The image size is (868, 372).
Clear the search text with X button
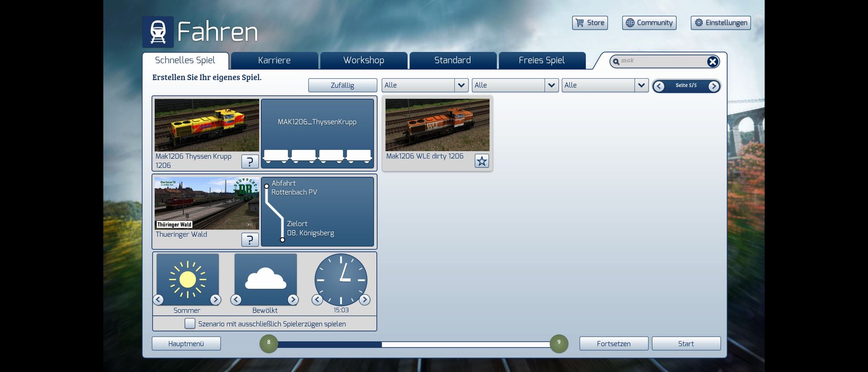712,62
